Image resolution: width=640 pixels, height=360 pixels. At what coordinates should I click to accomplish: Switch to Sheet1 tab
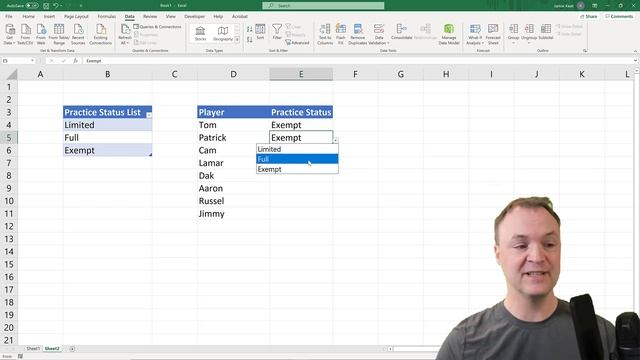pos(33,349)
